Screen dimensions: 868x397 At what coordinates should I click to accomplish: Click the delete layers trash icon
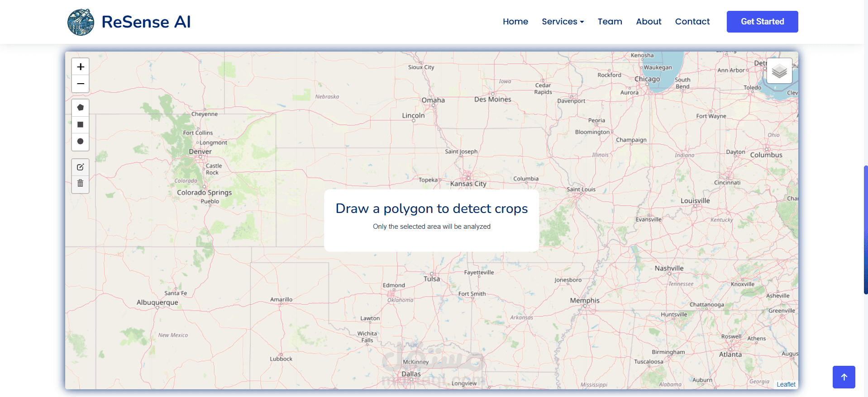pyautogui.click(x=81, y=184)
